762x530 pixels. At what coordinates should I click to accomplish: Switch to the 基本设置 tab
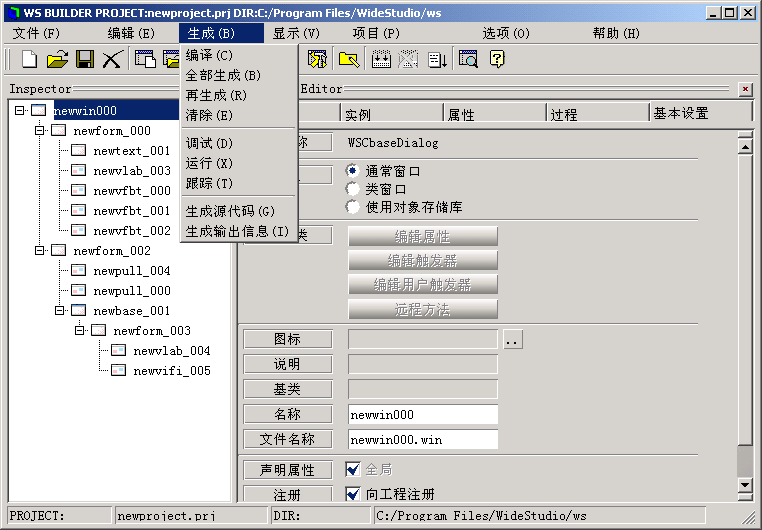700,114
